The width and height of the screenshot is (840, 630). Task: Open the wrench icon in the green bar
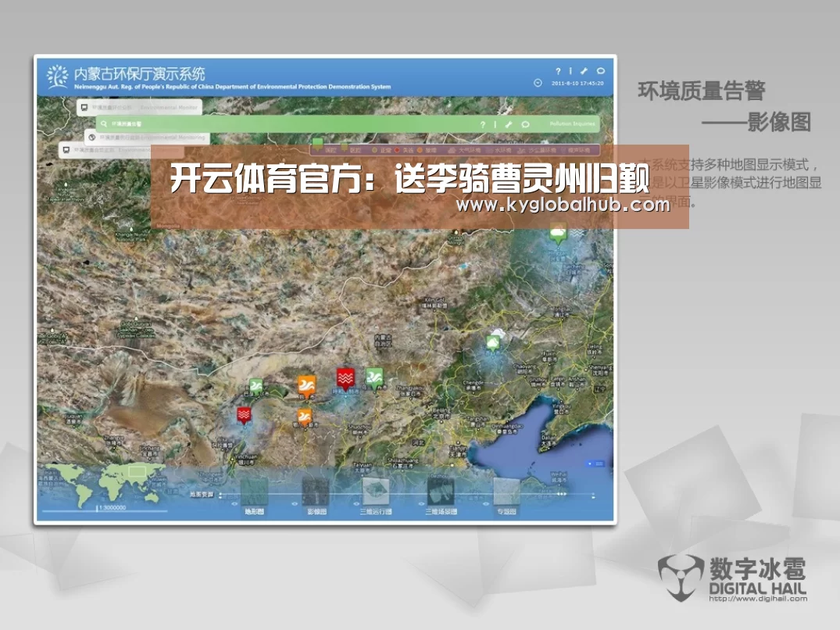(509, 124)
